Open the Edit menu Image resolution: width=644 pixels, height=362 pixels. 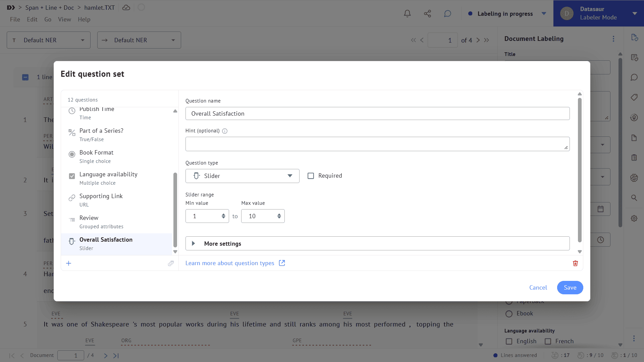tap(32, 19)
